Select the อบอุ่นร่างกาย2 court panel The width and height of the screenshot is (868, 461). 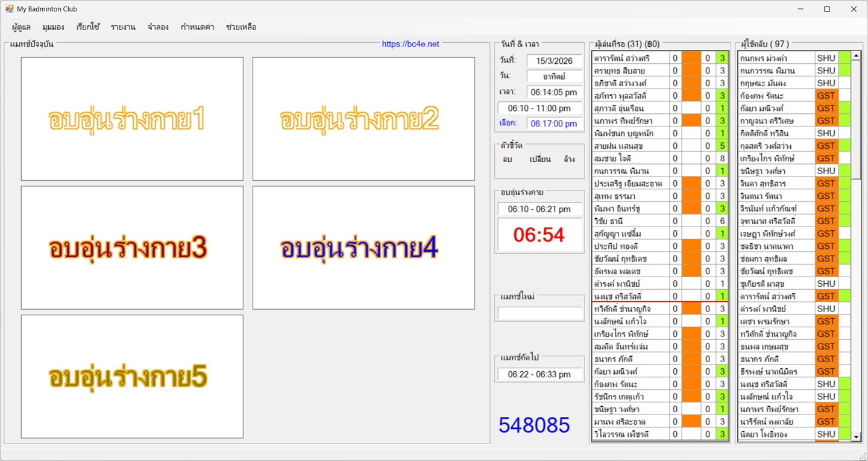click(363, 119)
